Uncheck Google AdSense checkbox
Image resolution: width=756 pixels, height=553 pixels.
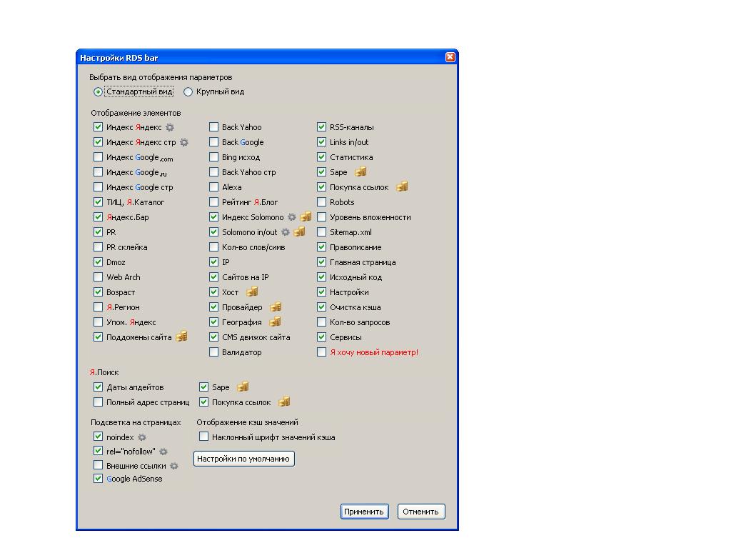(x=98, y=479)
